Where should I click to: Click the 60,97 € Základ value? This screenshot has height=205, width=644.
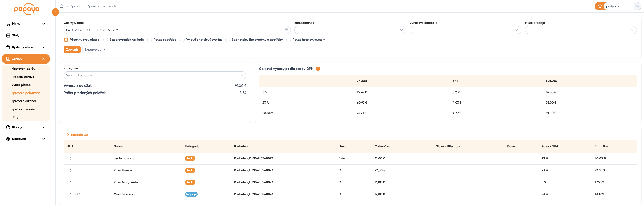pyautogui.click(x=362, y=103)
